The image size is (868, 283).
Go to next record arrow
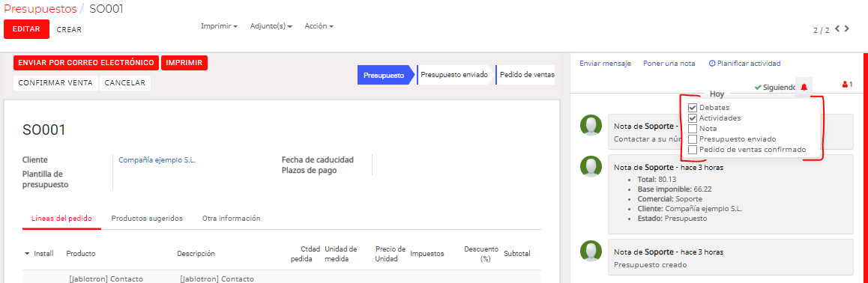click(847, 28)
